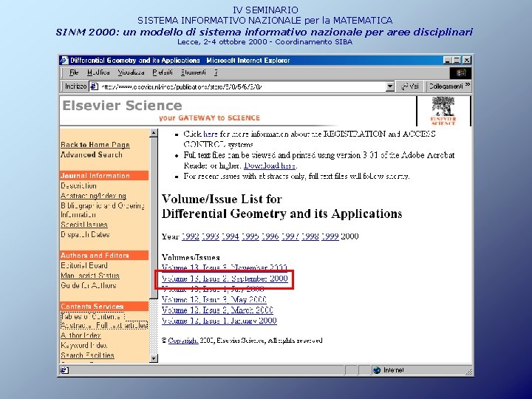Open Volume 13, Issue 3, November 2000
This screenshot has width=532, height=399.
[225, 267]
